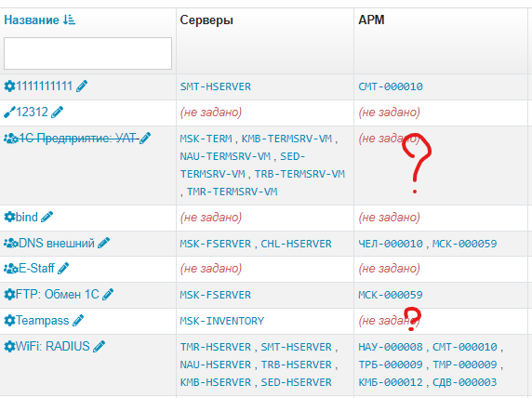
Task: Open the DNS внешний service link
Action: pyautogui.click(x=57, y=243)
